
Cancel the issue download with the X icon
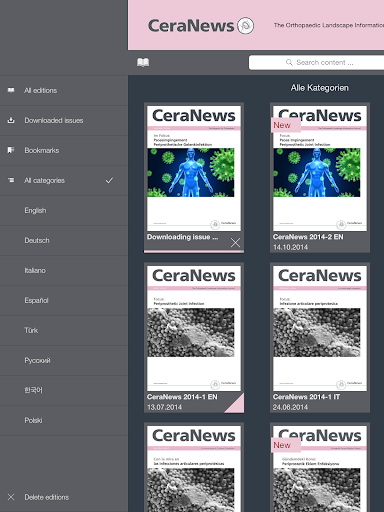click(x=235, y=242)
